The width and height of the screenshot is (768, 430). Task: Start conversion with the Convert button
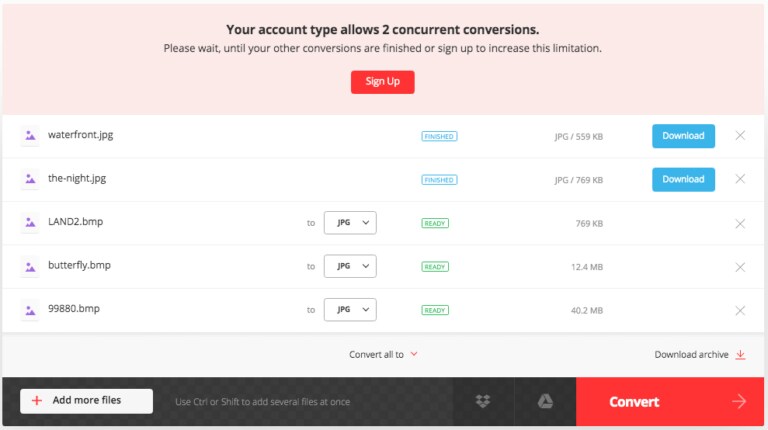pyautogui.click(x=671, y=401)
